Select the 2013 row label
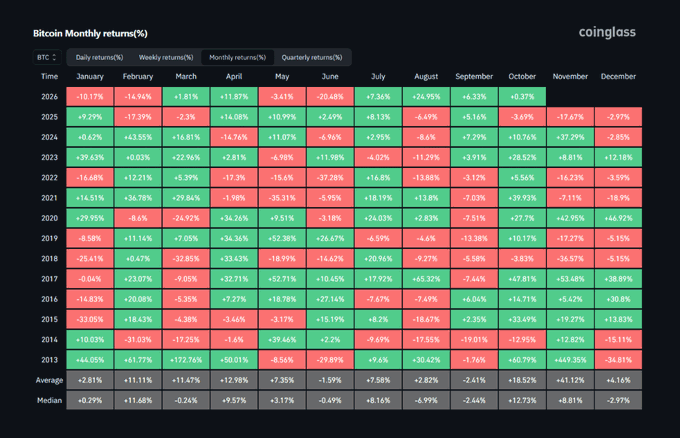This screenshot has height=438, width=680. pos(49,360)
